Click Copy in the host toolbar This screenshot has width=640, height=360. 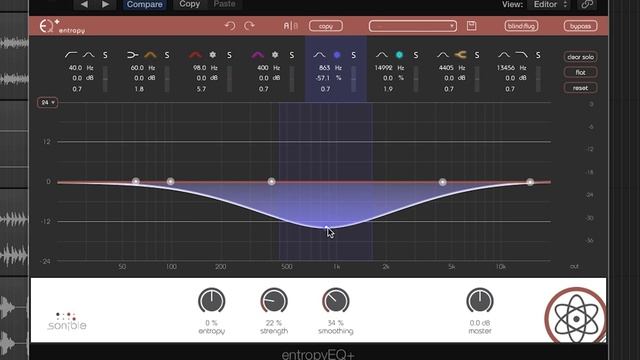pos(189,4)
